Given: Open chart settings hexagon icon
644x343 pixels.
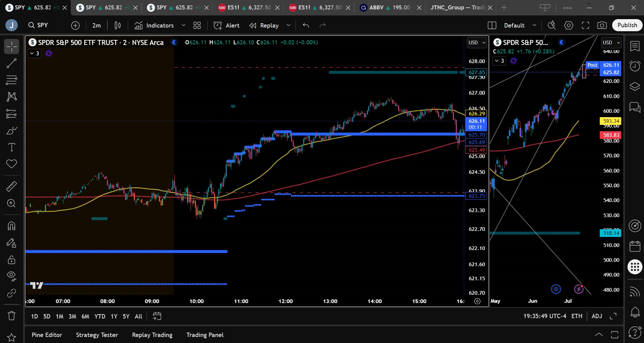Looking at the screenshot, I should (x=569, y=25).
